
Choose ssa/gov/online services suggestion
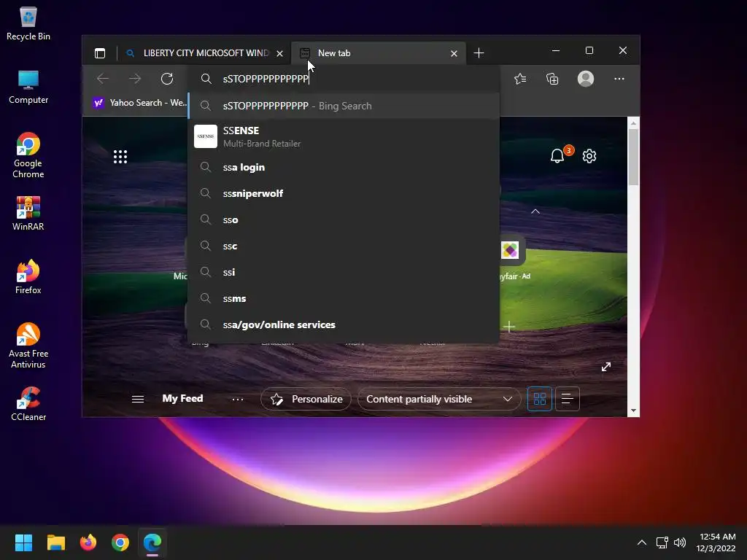(344, 324)
